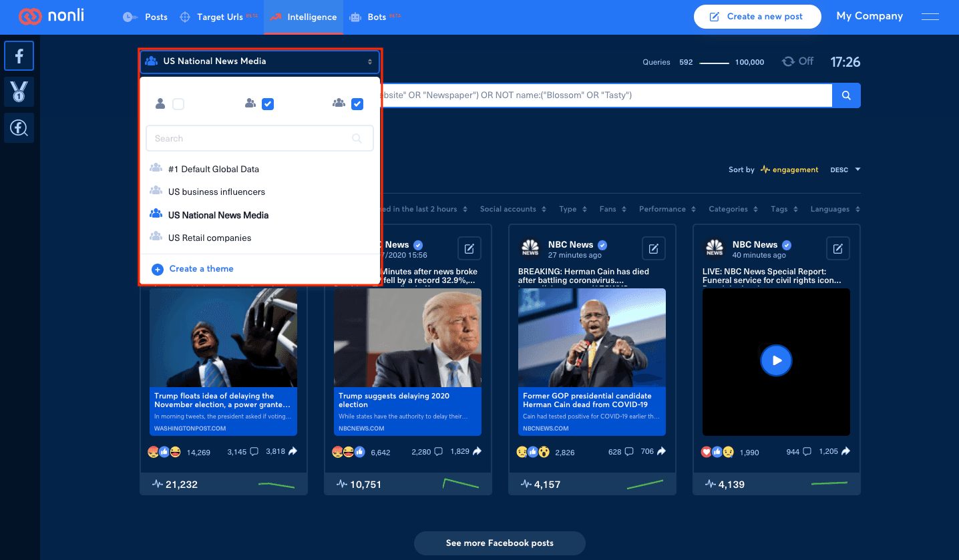Screen dimensions: 959x560
Task: Click the Queries usage progress bar
Action: pyautogui.click(x=714, y=63)
